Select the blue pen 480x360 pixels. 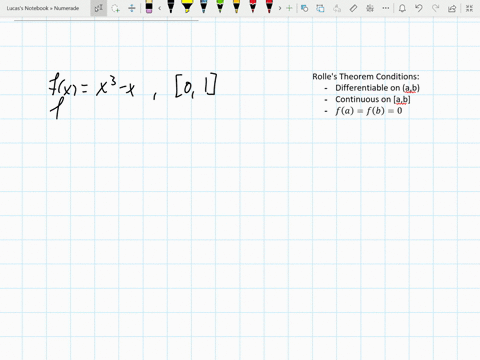click(x=203, y=6)
